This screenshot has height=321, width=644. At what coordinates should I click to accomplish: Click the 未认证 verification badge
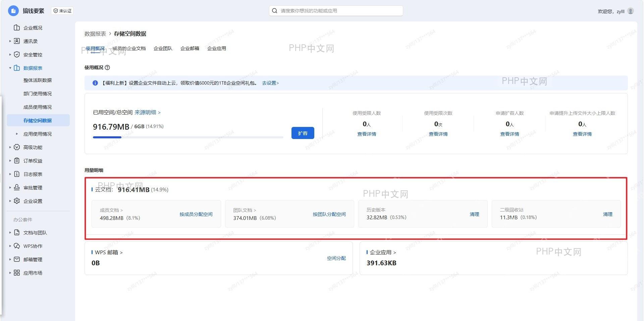click(63, 11)
